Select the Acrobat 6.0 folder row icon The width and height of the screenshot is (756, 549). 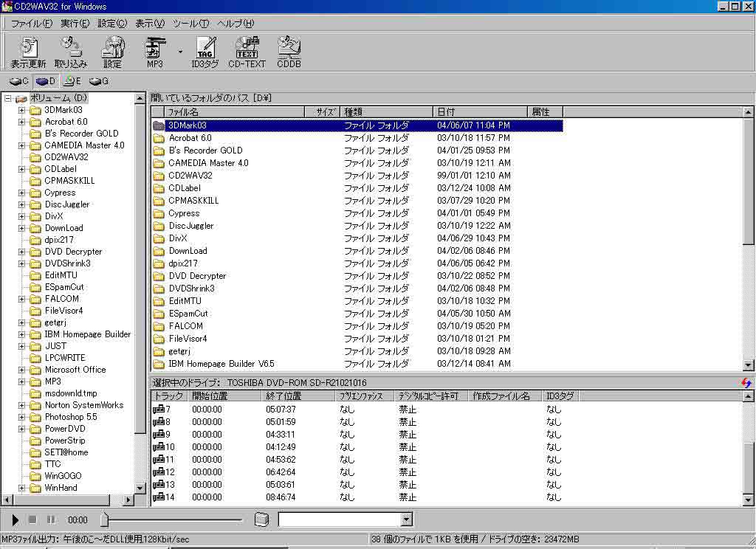coord(159,138)
